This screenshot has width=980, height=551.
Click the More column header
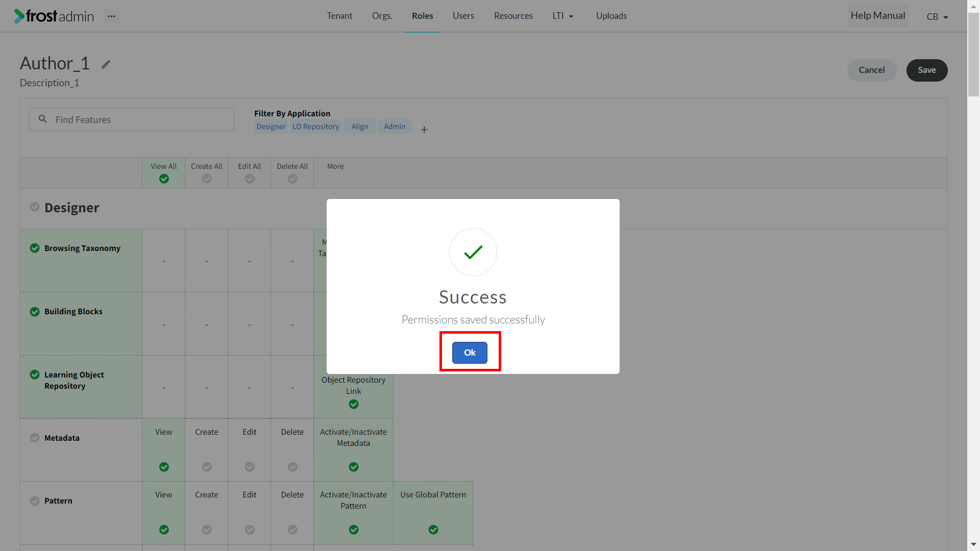point(335,166)
